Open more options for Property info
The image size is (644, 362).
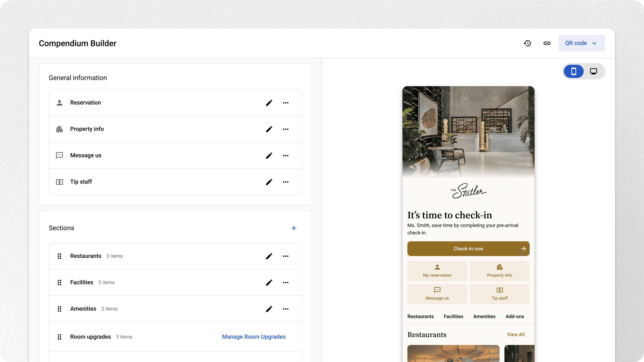tap(286, 129)
